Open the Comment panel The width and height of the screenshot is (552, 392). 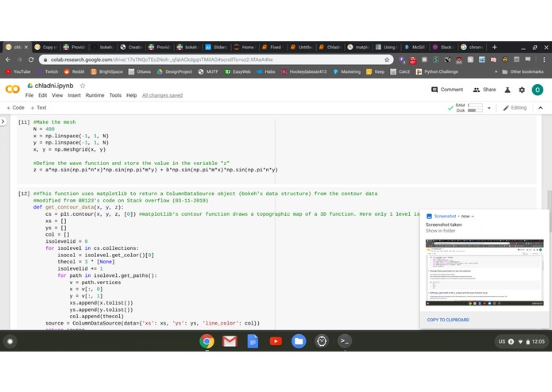(x=447, y=90)
